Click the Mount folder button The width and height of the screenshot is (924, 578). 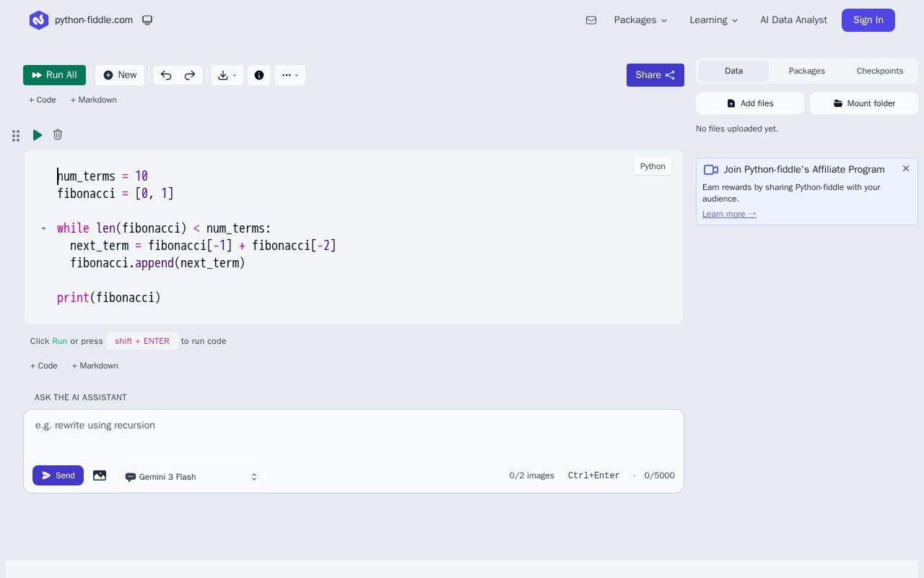tap(864, 103)
